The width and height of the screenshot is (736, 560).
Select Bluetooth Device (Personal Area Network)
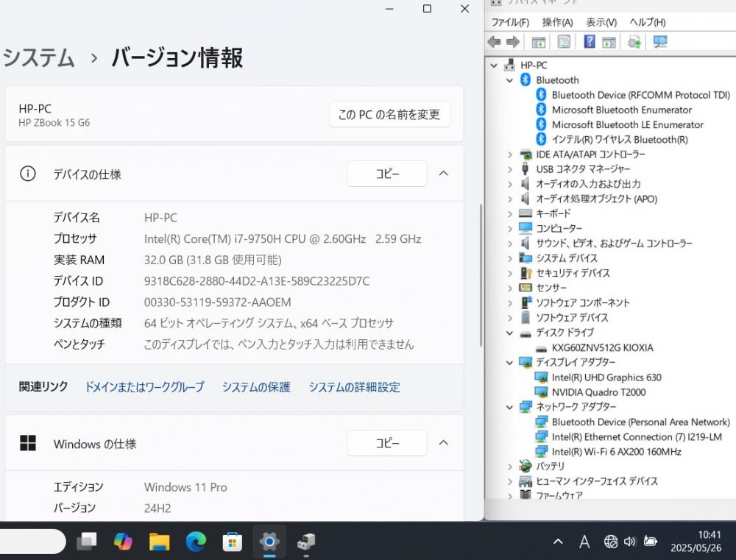point(641,422)
